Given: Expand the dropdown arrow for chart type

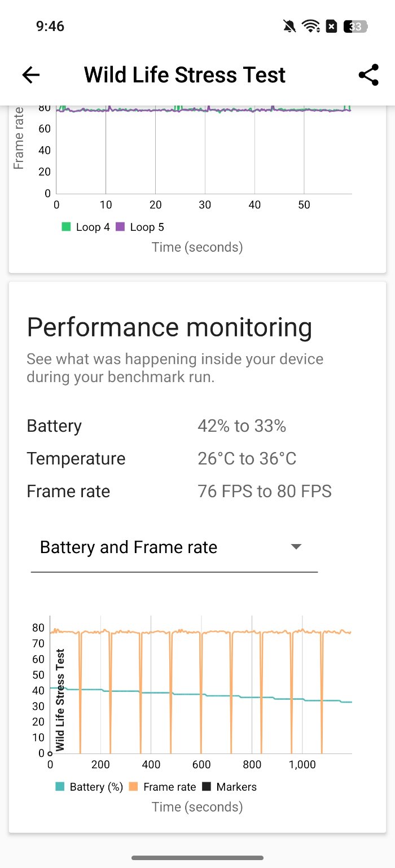Looking at the screenshot, I should 296,546.
